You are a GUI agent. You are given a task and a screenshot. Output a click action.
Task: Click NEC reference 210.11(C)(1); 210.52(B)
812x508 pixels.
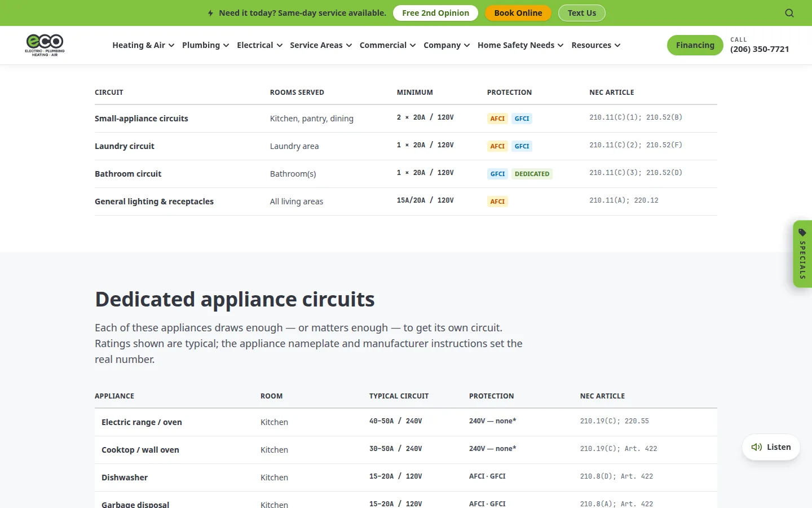(x=636, y=117)
